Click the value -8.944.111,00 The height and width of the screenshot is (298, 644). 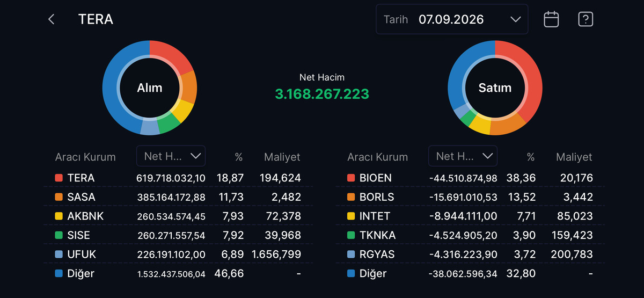[x=463, y=216]
